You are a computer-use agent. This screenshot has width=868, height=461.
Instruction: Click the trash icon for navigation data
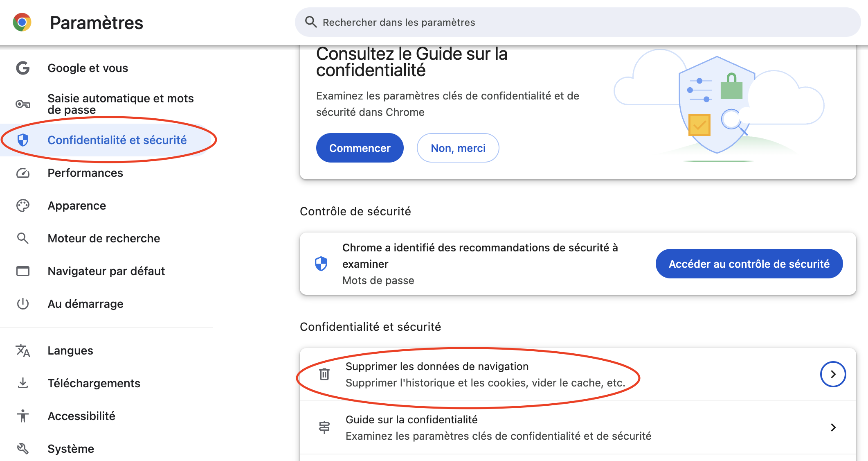(x=324, y=374)
